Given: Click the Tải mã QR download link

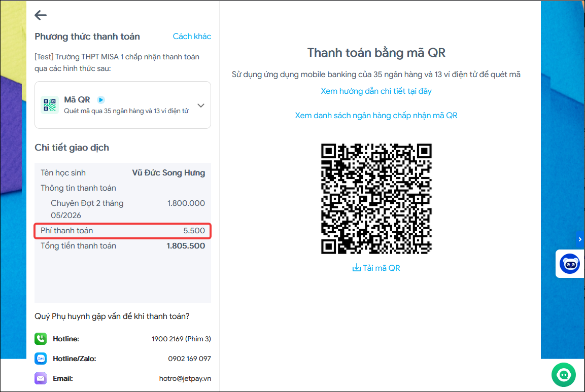Looking at the screenshot, I should 376,268.
